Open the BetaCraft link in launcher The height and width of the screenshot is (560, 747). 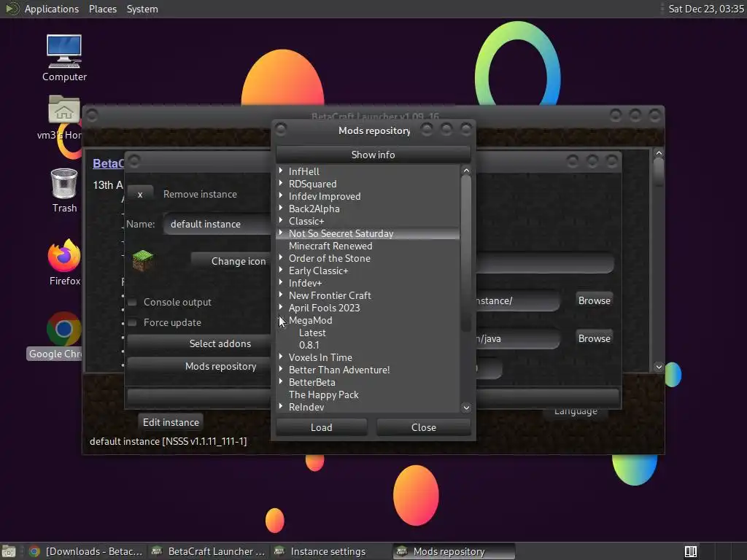[108, 163]
